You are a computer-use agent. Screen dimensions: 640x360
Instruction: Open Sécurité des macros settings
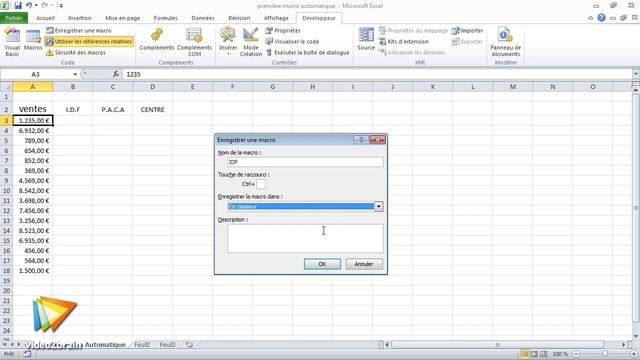76,53
